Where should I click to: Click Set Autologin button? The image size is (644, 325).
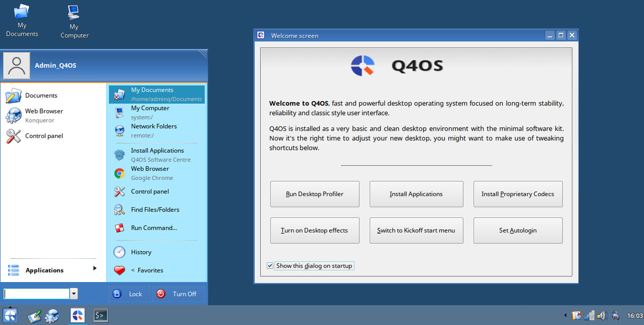(x=518, y=230)
